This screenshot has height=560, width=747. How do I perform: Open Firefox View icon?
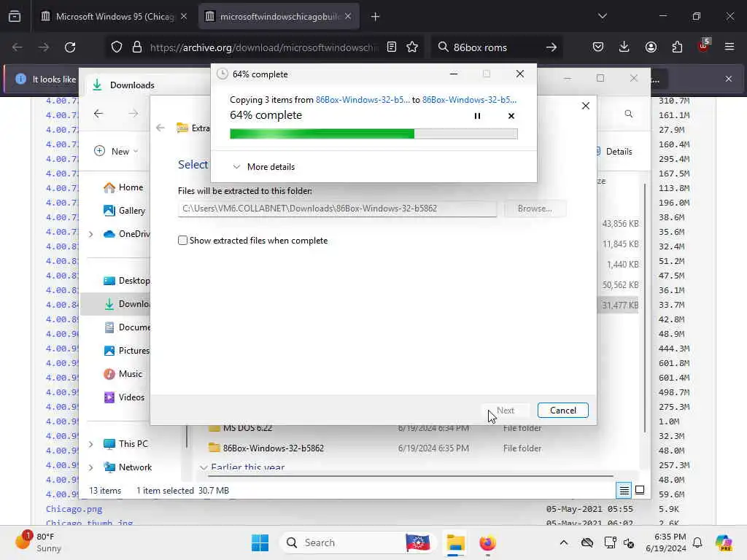15,16
